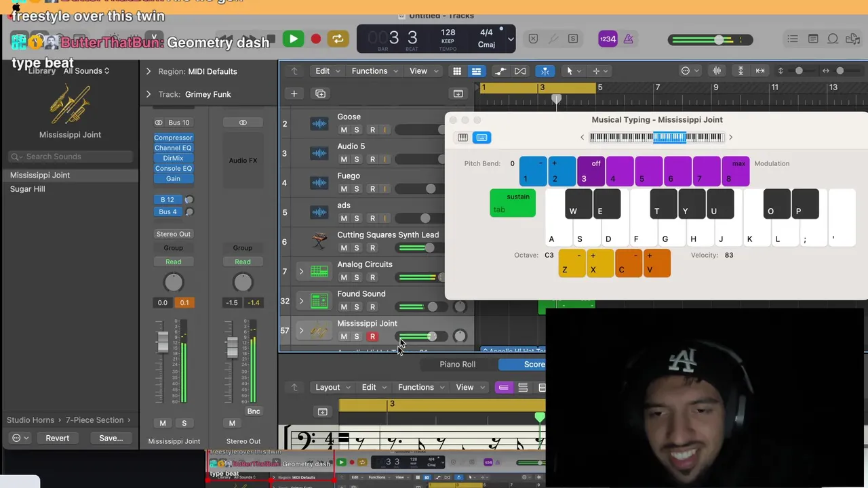Image resolution: width=868 pixels, height=488 pixels.
Task: Click Global Tracks button in track header
Action: coord(458,94)
